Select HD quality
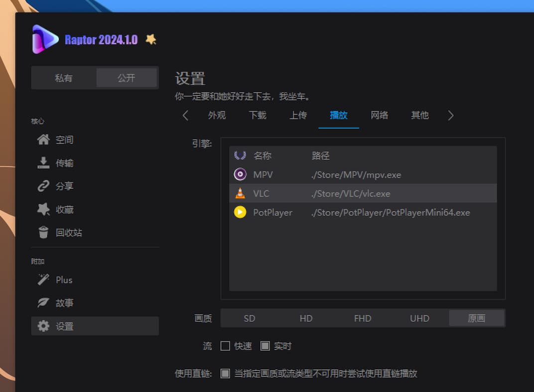 point(306,318)
